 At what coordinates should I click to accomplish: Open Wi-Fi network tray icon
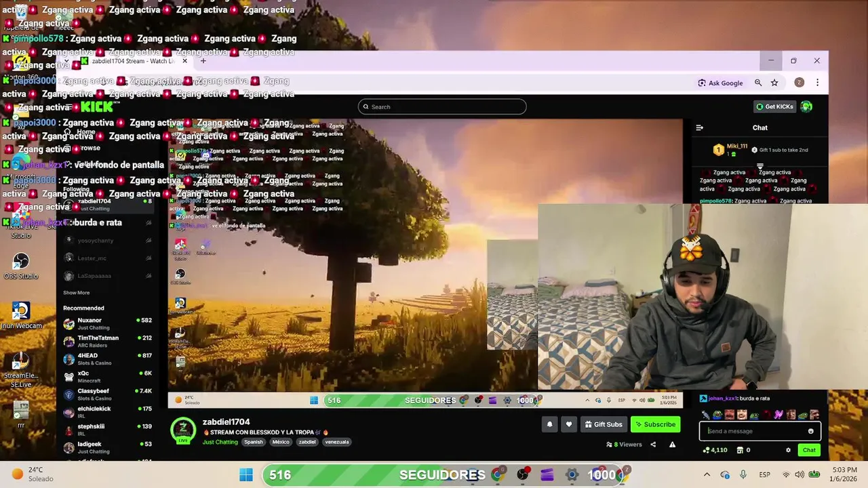(x=787, y=474)
